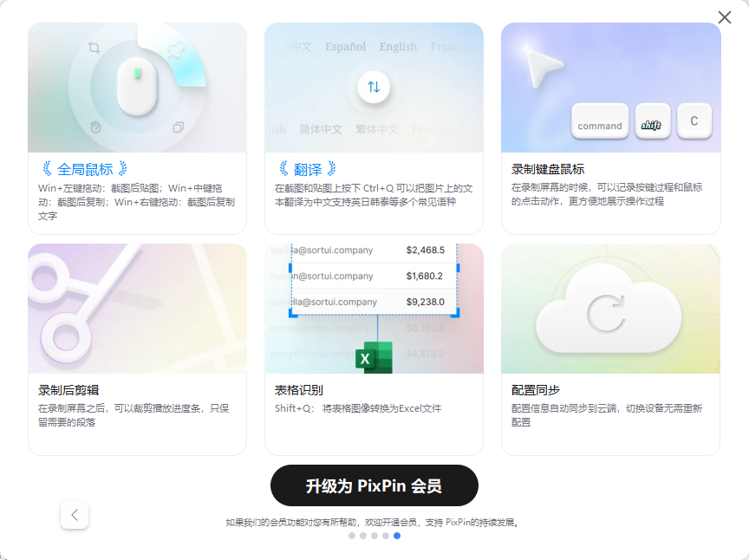Click the 全局鼠标 title
749x560 pixels.
tap(85, 169)
